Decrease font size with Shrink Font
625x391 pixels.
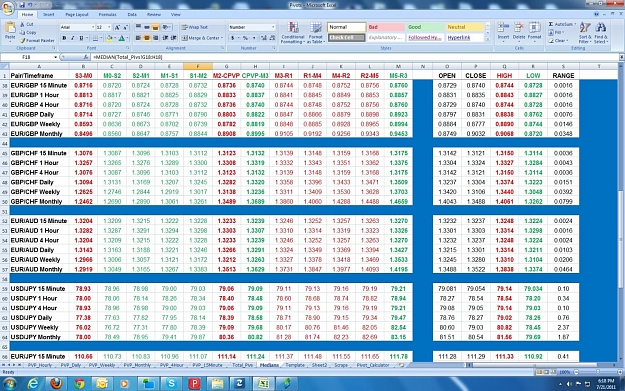125,27
